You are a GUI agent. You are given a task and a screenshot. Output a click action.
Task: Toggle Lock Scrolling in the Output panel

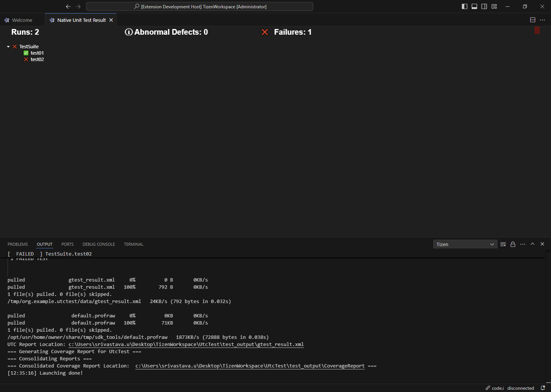pyautogui.click(x=513, y=244)
